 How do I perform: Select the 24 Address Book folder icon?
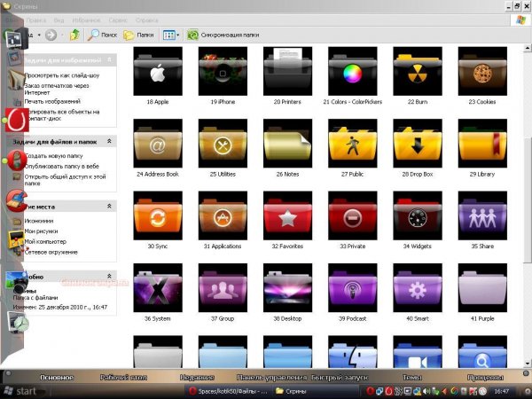158,143
